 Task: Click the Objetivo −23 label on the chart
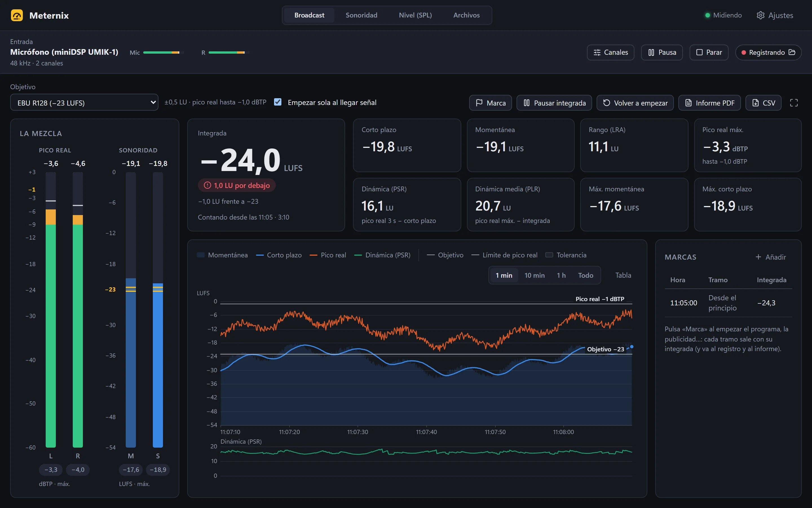coord(605,349)
